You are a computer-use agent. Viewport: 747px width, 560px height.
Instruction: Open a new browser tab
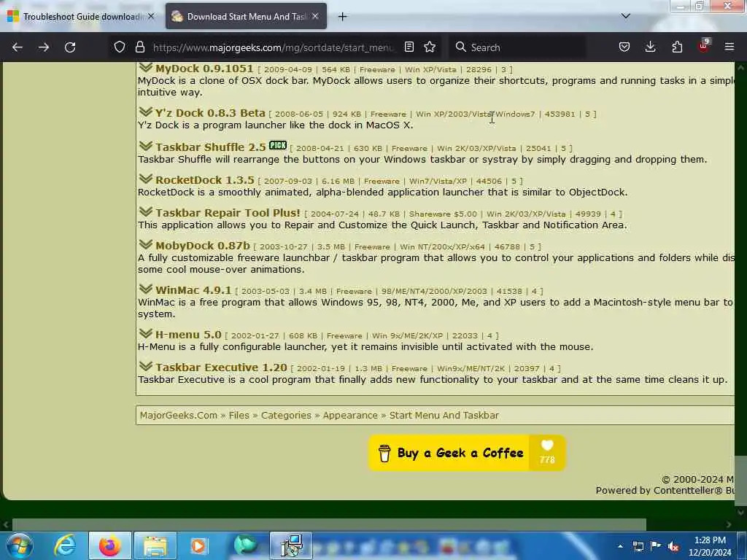(342, 17)
